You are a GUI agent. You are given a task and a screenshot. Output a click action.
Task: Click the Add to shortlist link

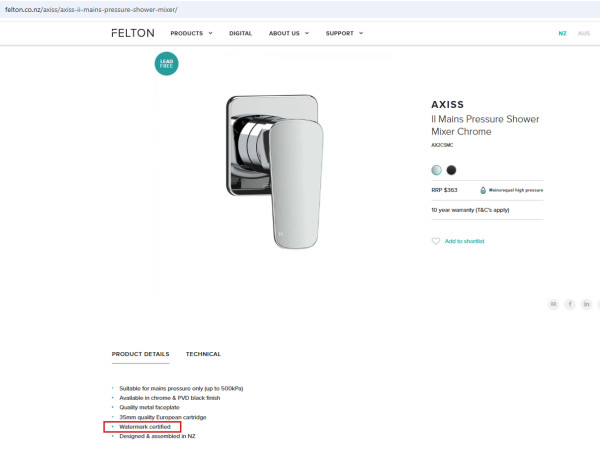464,241
